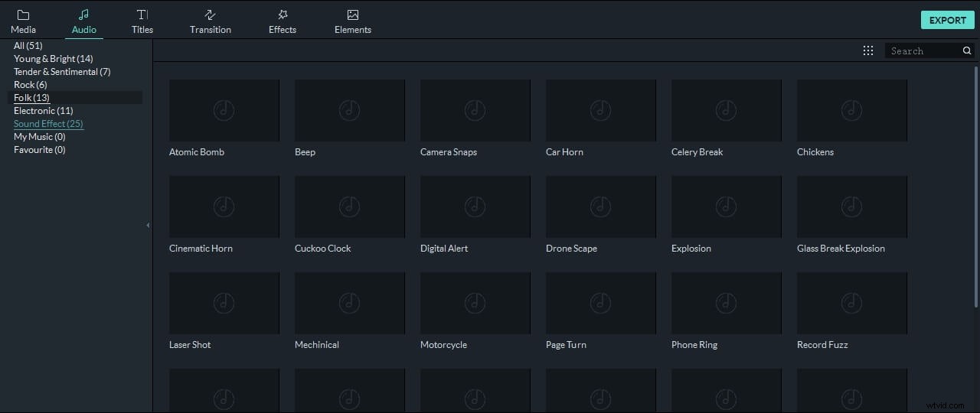
Task: Open the Transition tab
Action: click(x=211, y=21)
